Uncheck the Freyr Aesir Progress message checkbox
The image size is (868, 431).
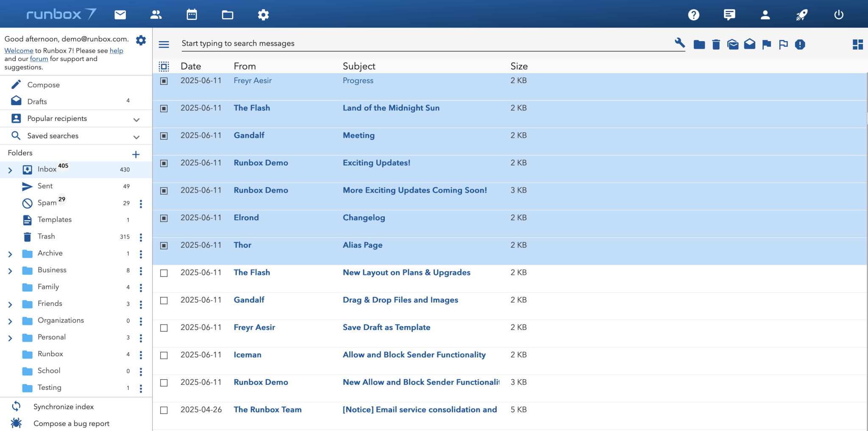pyautogui.click(x=164, y=81)
